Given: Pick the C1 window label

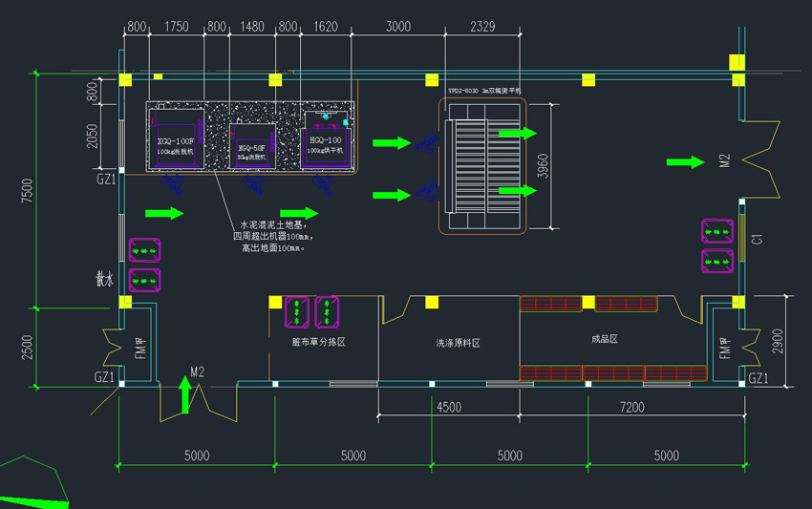Looking at the screenshot, I should pyautogui.click(x=757, y=240).
